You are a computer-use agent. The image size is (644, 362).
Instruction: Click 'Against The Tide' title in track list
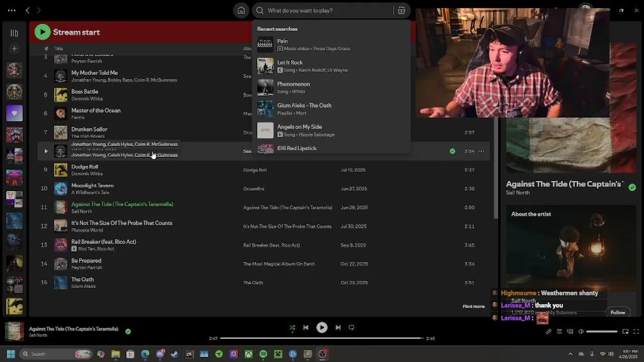tap(122, 204)
